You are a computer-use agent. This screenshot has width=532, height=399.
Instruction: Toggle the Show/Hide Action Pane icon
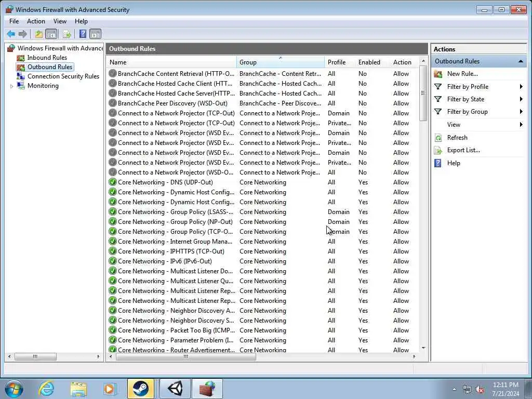pos(96,34)
